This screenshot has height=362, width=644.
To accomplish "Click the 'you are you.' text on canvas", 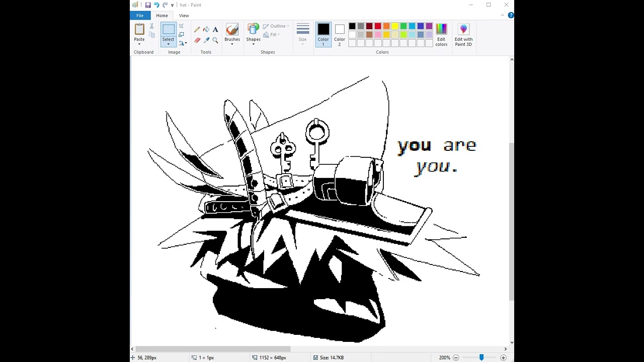I will coord(437,156).
